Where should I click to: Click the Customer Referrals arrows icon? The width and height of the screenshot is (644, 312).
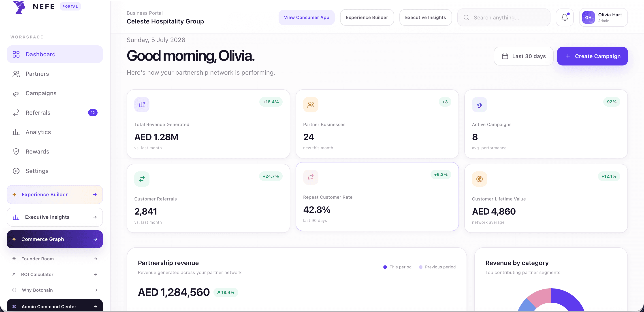coord(142,179)
